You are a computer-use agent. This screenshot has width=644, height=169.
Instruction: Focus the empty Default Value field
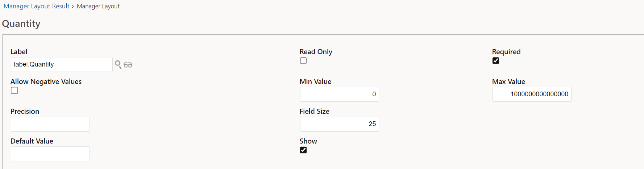[x=50, y=154]
